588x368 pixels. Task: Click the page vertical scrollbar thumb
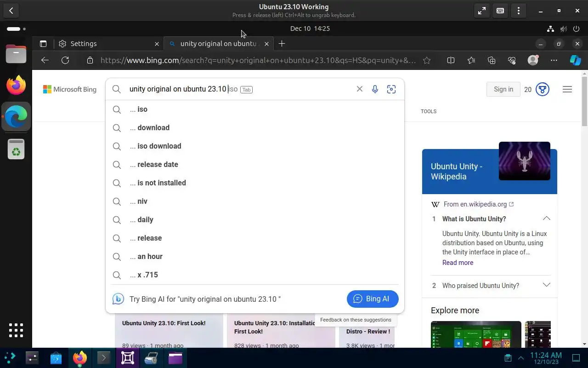[x=585, y=101]
